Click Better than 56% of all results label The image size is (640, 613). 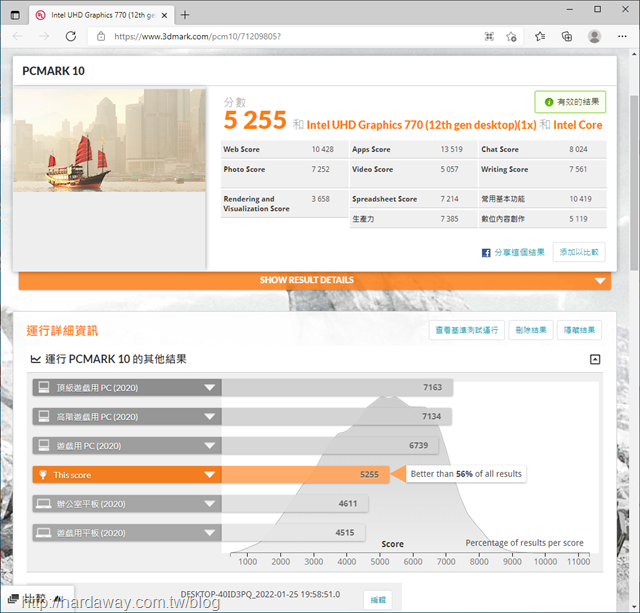(466, 474)
